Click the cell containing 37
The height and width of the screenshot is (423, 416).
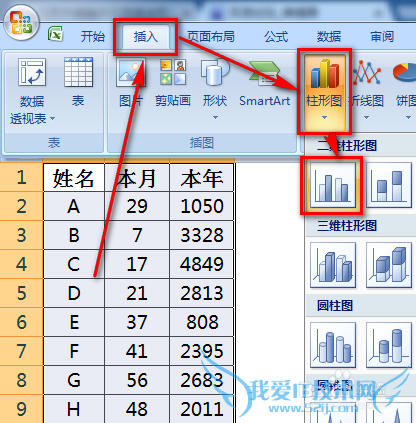click(x=137, y=322)
